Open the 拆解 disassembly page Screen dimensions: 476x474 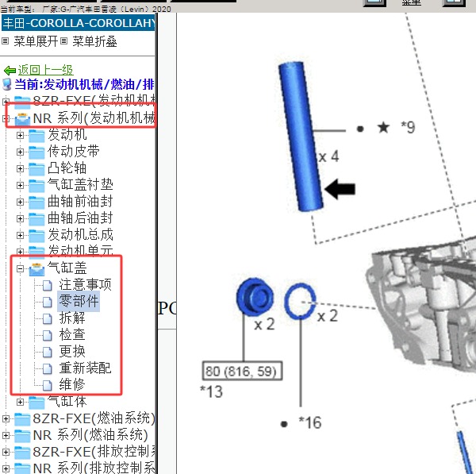pos(72,318)
